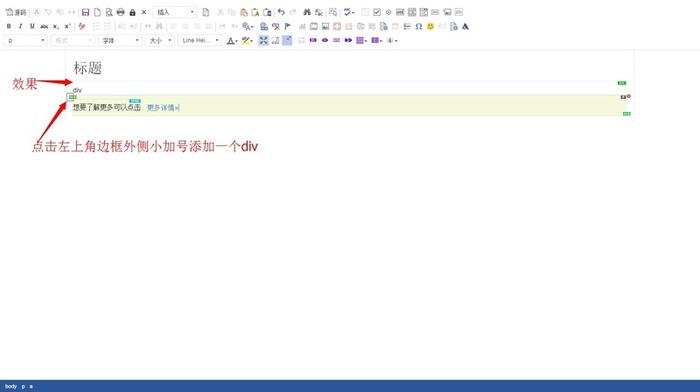Click the Save (floppy disk) toolbar icon
700x392 pixels.
coord(85,12)
